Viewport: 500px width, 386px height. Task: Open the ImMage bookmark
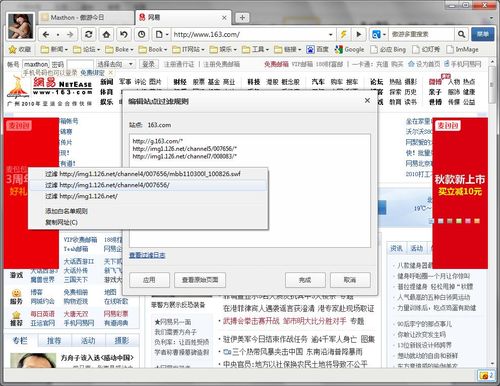(463, 50)
